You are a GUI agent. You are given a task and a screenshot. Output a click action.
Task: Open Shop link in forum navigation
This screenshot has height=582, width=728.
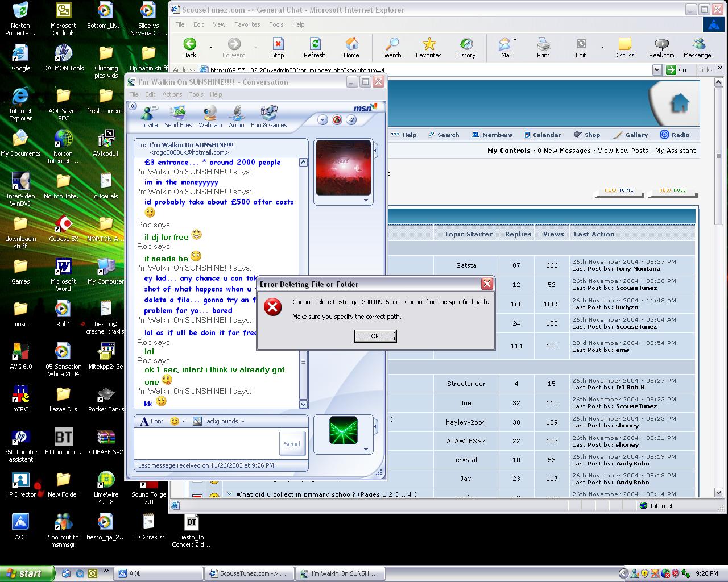588,135
